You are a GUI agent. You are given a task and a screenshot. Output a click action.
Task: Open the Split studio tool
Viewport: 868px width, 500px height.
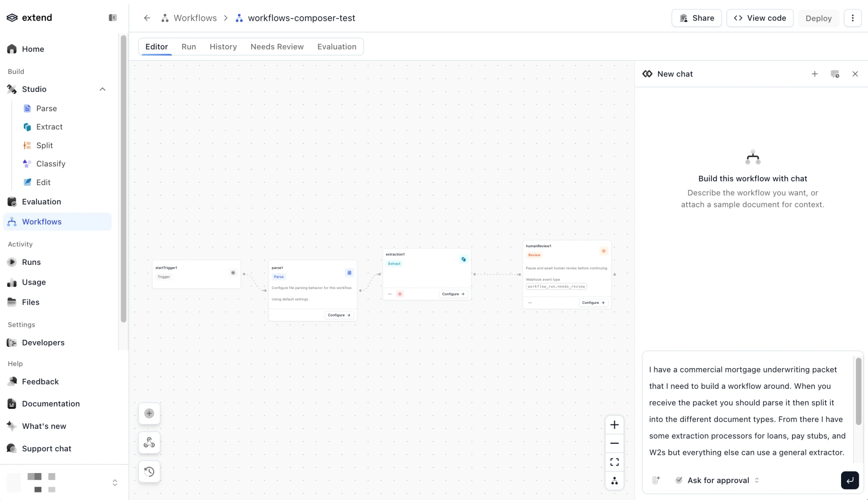tap(44, 145)
